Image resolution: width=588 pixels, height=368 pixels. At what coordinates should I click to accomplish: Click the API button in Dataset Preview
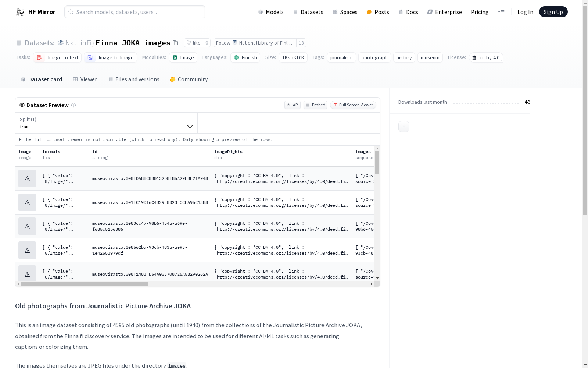[293, 105]
